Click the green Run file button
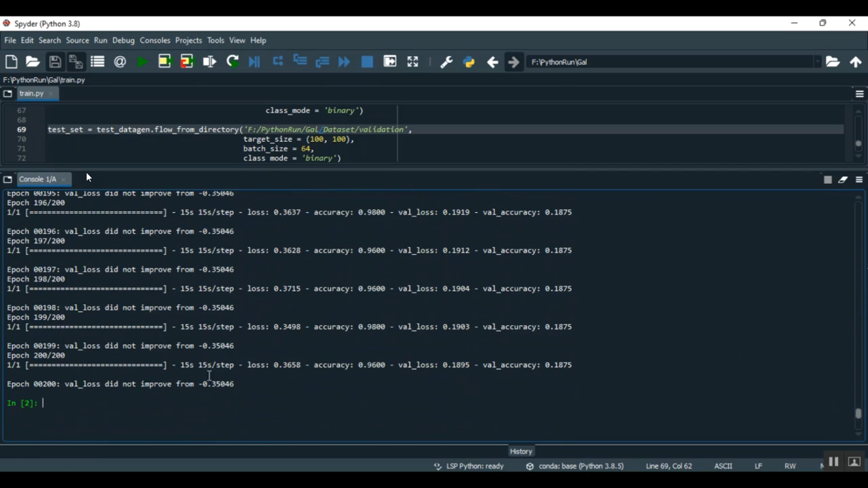This screenshot has width=868, height=488. [142, 62]
